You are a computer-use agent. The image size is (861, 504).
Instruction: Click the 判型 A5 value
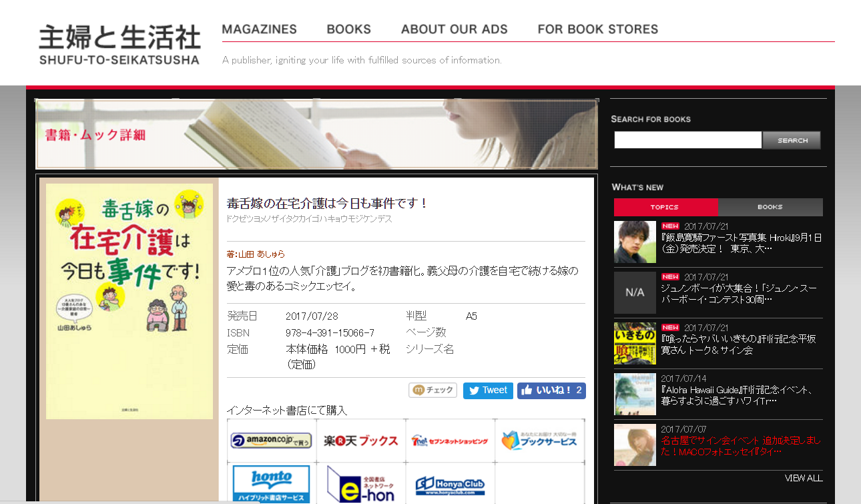point(471,316)
